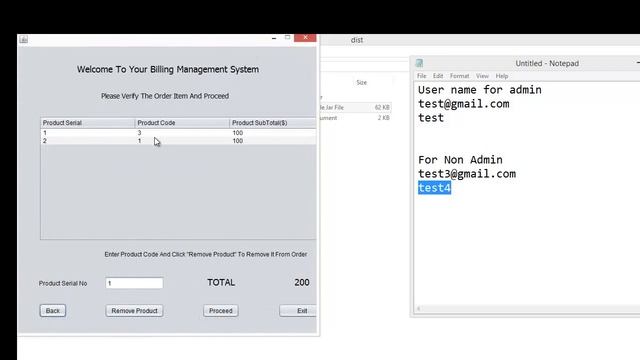Image resolution: width=640 pixels, height=360 pixels.
Task: Open the Edit menu in Notepad
Action: tap(438, 76)
